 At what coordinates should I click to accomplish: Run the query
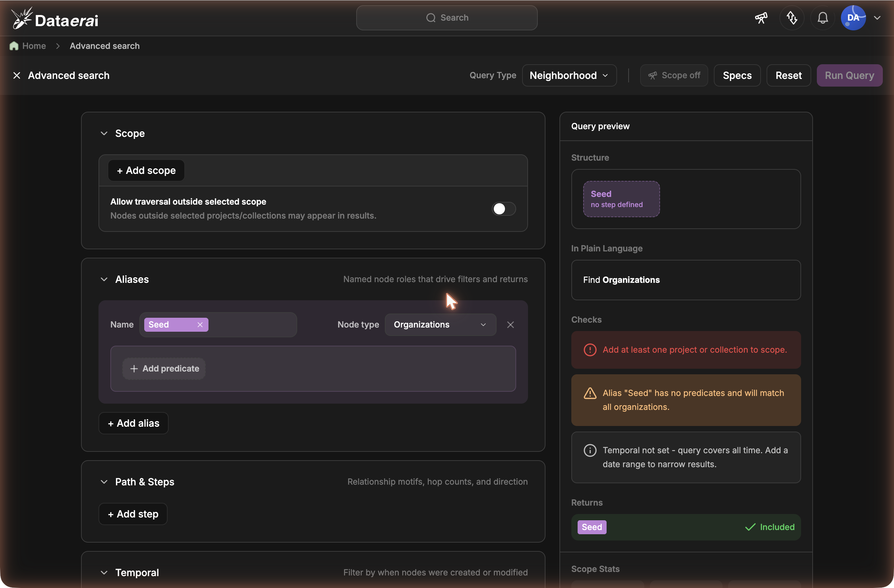849,75
